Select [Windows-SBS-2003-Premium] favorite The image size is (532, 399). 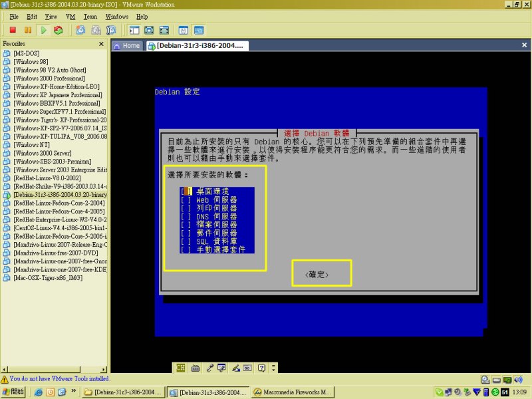point(53,162)
